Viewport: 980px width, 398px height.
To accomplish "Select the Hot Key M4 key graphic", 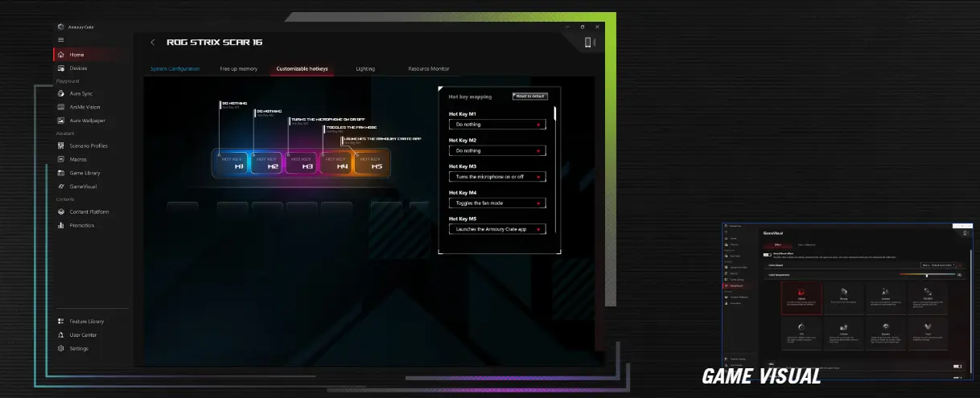I will tap(336, 164).
